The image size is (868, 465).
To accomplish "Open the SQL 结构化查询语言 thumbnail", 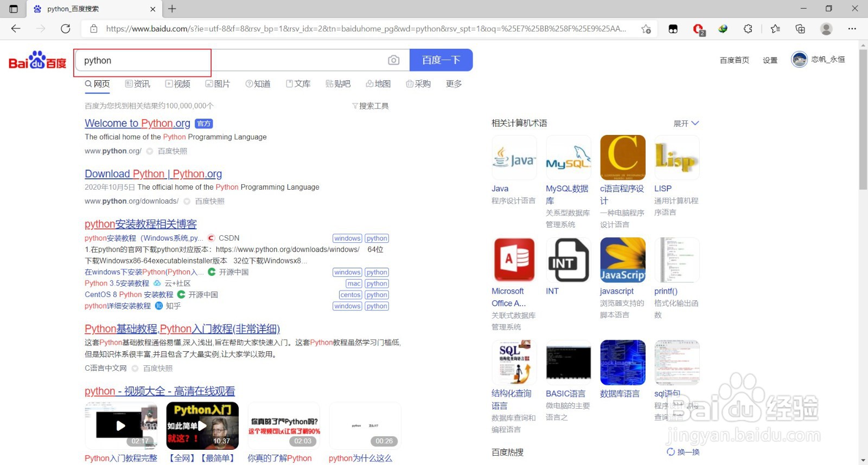I will (x=514, y=363).
